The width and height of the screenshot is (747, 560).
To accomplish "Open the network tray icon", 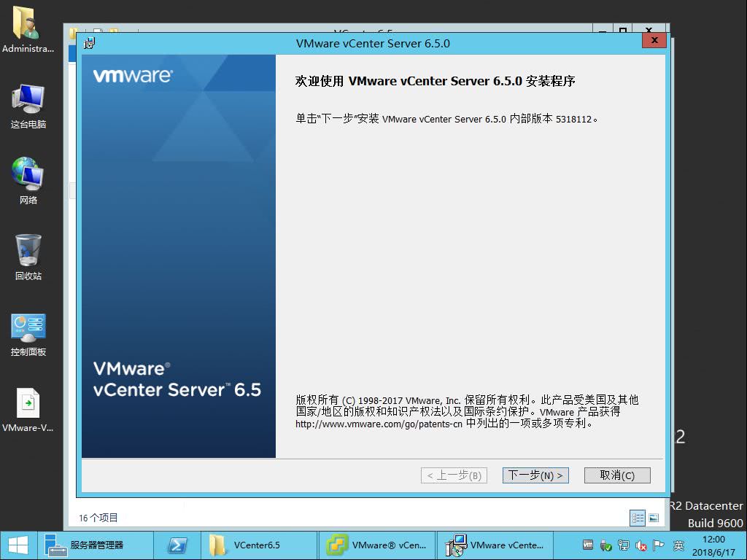I will coord(623,545).
